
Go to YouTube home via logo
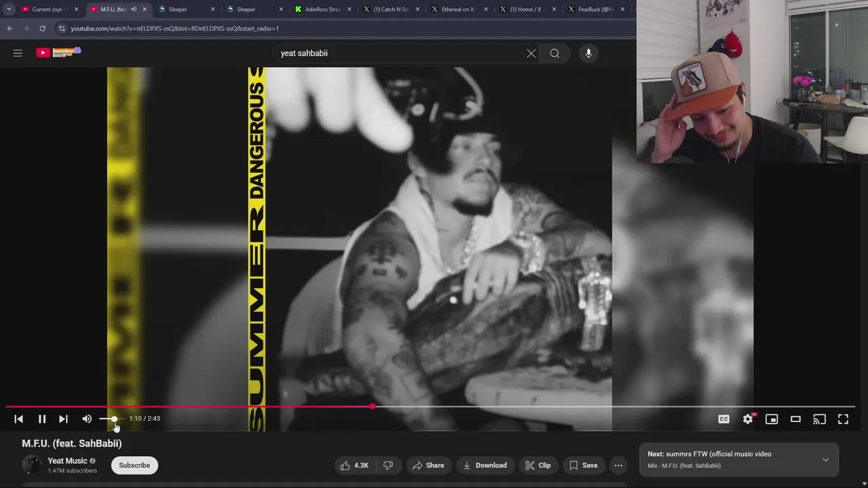tap(58, 52)
